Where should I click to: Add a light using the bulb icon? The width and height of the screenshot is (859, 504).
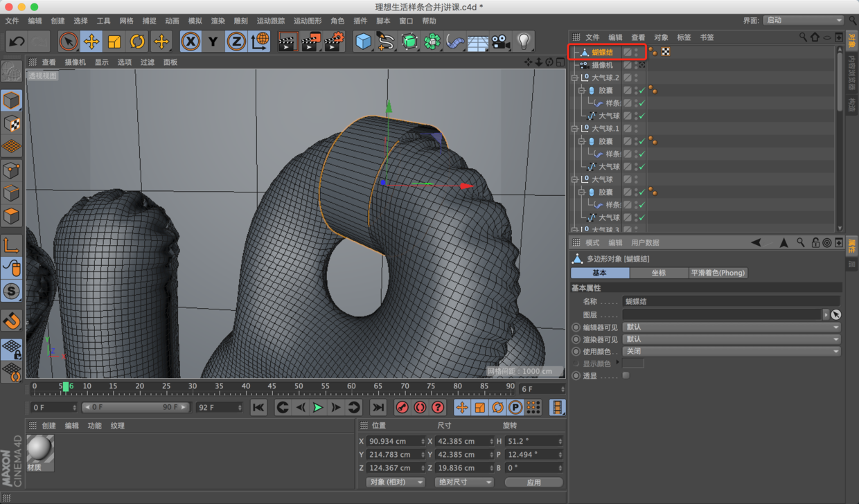pos(524,42)
